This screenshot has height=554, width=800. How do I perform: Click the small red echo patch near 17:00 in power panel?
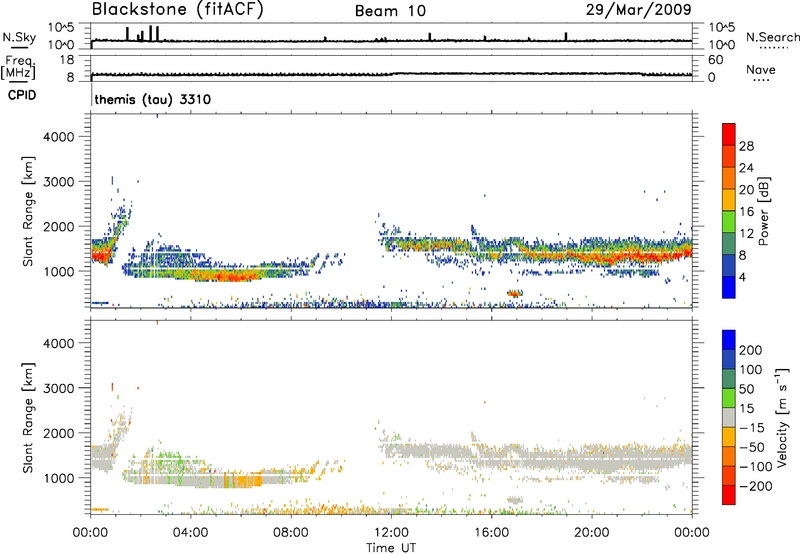point(514,293)
